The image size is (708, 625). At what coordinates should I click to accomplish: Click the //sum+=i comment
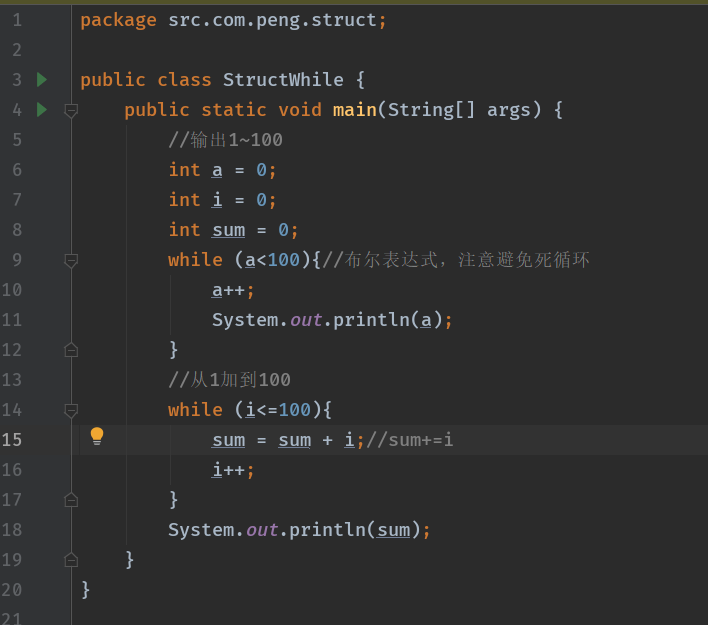[409, 439]
